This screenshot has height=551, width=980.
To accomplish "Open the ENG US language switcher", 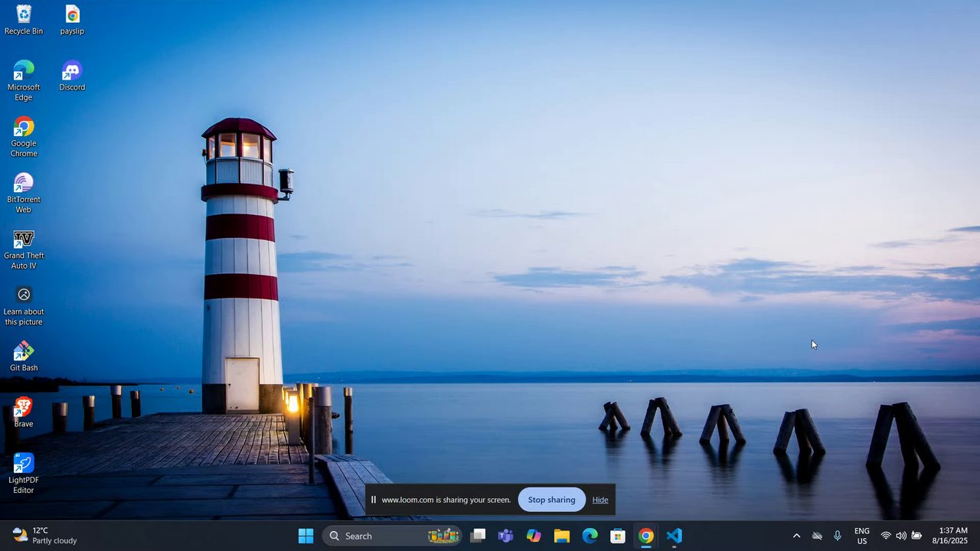I will tap(861, 536).
